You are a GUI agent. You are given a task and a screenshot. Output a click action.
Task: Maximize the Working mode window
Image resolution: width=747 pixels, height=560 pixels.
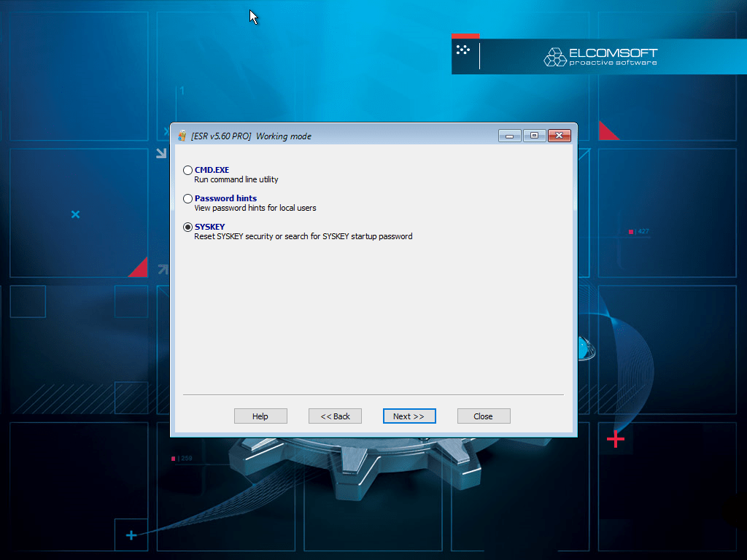coord(535,136)
